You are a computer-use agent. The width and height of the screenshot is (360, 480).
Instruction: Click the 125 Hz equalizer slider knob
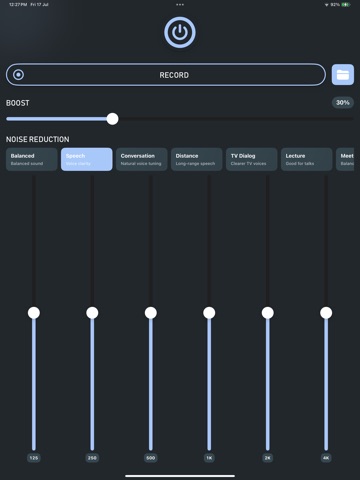coord(34,313)
